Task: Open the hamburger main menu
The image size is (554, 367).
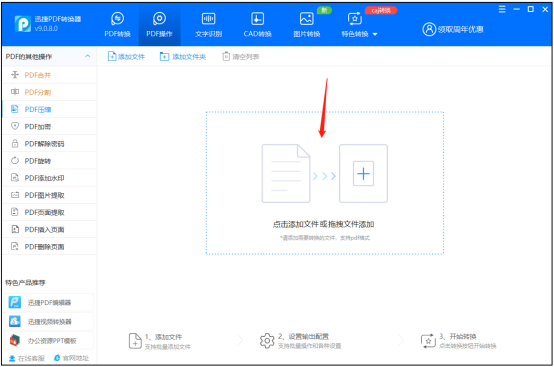Action: (502, 9)
